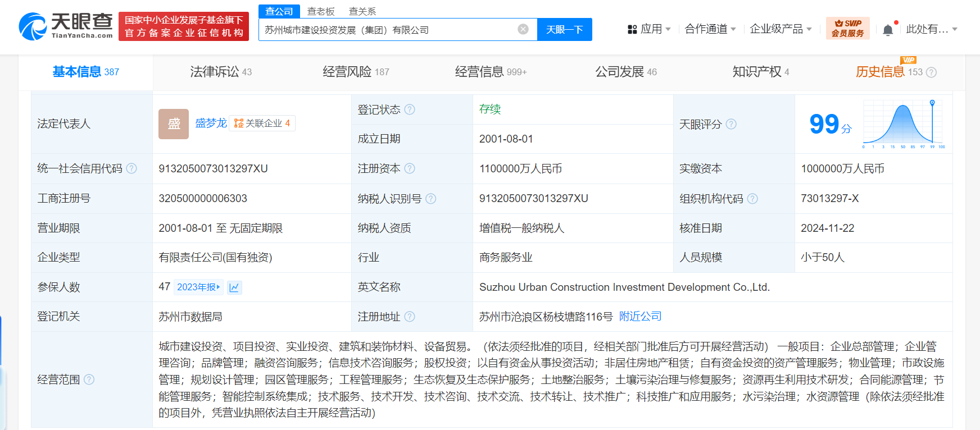This screenshot has height=430, width=980.
Task: Select the 查老板 search mode tab
Action: pyautogui.click(x=321, y=11)
